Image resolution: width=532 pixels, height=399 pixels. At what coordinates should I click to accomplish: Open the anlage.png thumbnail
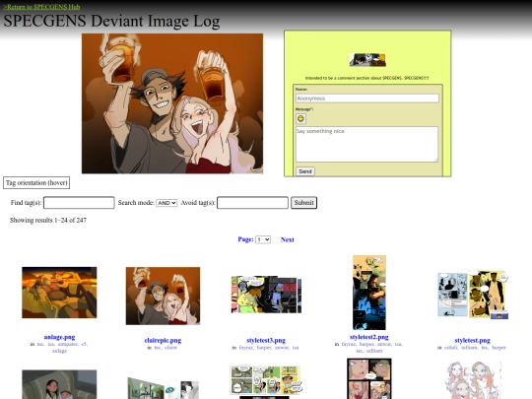pyautogui.click(x=59, y=293)
